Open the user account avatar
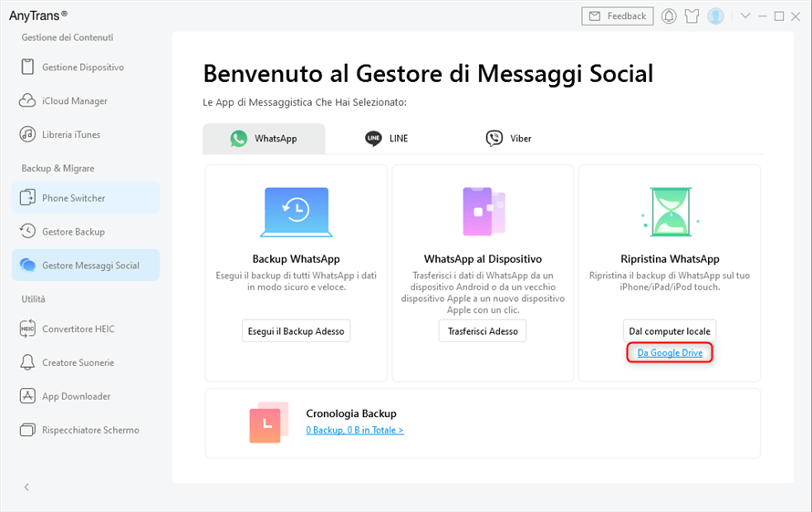The width and height of the screenshot is (812, 512). [715, 16]
